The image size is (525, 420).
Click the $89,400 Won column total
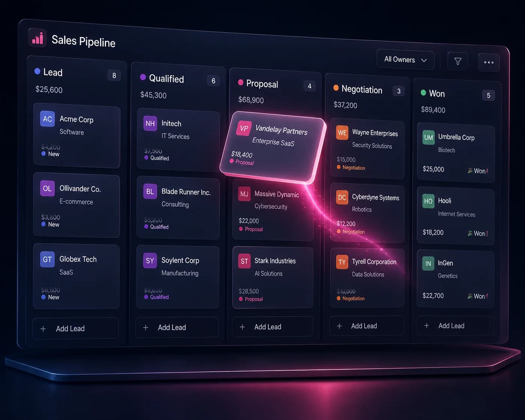pyautogui.click(x=433, y=110)
